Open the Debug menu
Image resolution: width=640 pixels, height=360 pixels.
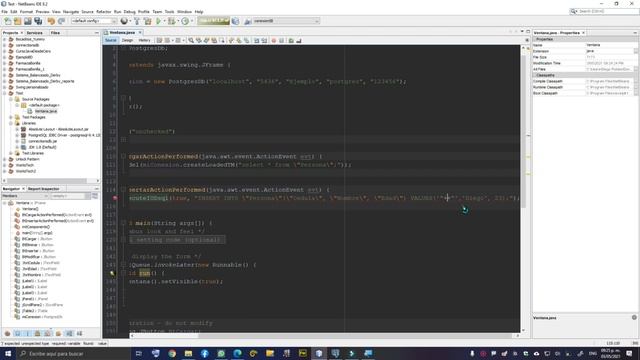point(129,12)
